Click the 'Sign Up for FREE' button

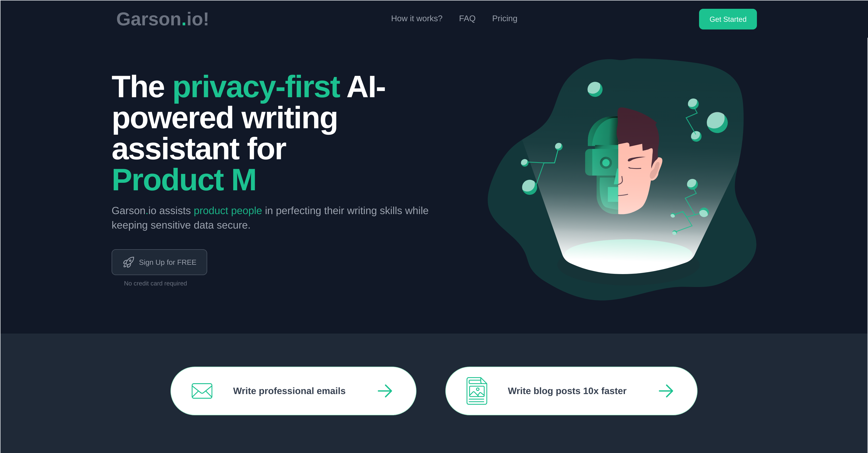coord(160,262)
